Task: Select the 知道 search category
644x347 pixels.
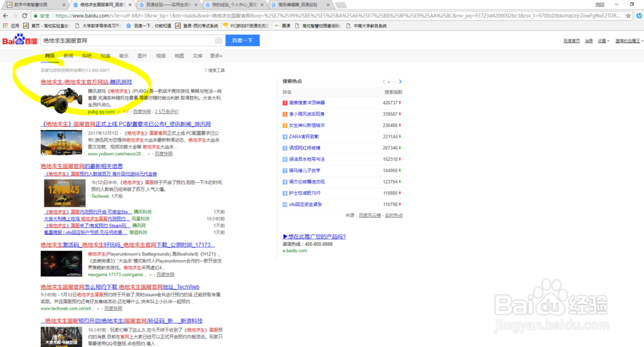Action: click(x=105, y=56)
